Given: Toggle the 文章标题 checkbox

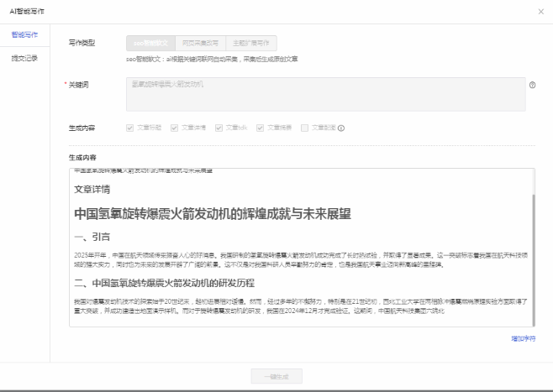Looking at the screenshot, I should (129, 128).
